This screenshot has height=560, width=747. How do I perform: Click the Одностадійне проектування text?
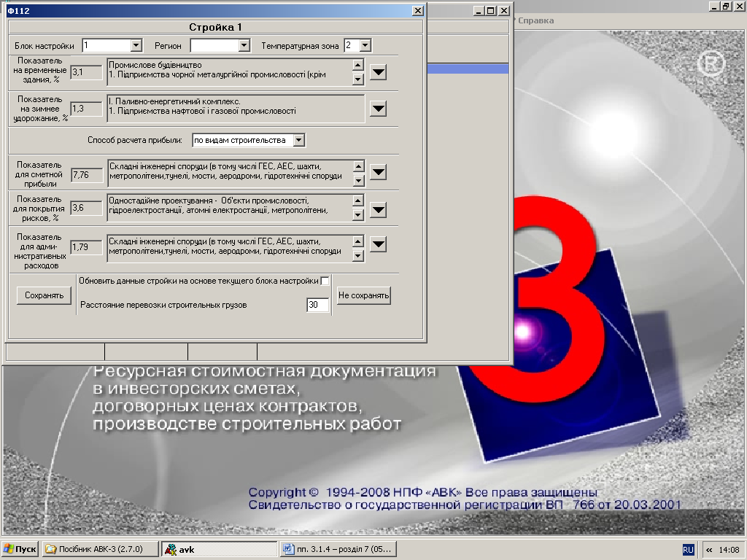tap(161, 201)
